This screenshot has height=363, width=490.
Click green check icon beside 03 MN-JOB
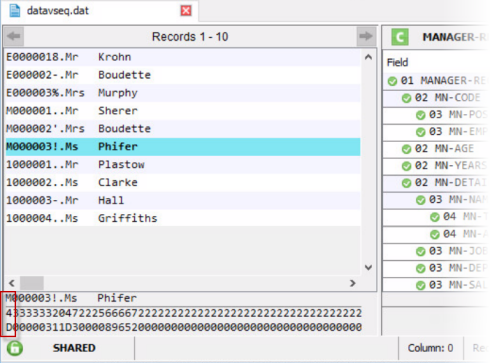click(x=421, y=252)
